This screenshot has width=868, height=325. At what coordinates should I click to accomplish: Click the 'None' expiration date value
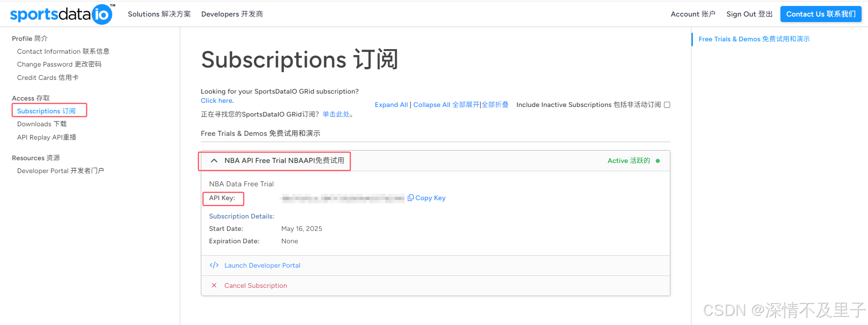(289, 241)
